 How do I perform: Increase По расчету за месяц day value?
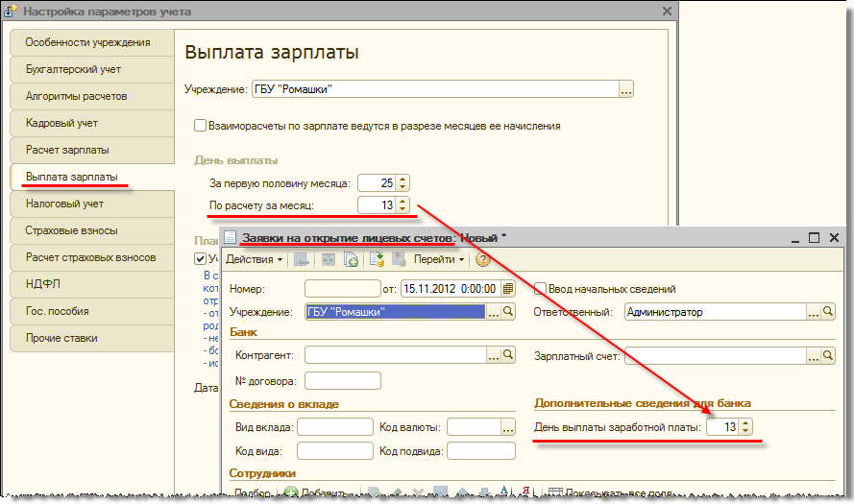tap(403, 202)
